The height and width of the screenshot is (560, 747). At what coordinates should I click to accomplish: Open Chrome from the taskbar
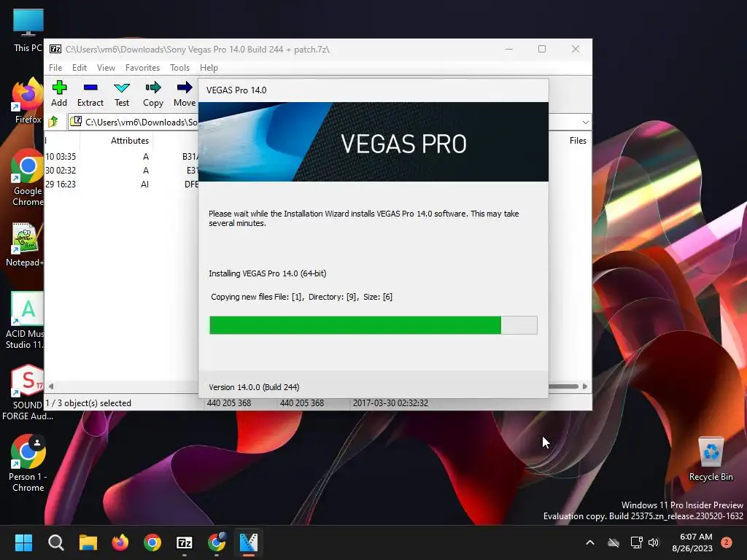click(x=152, y=542)
